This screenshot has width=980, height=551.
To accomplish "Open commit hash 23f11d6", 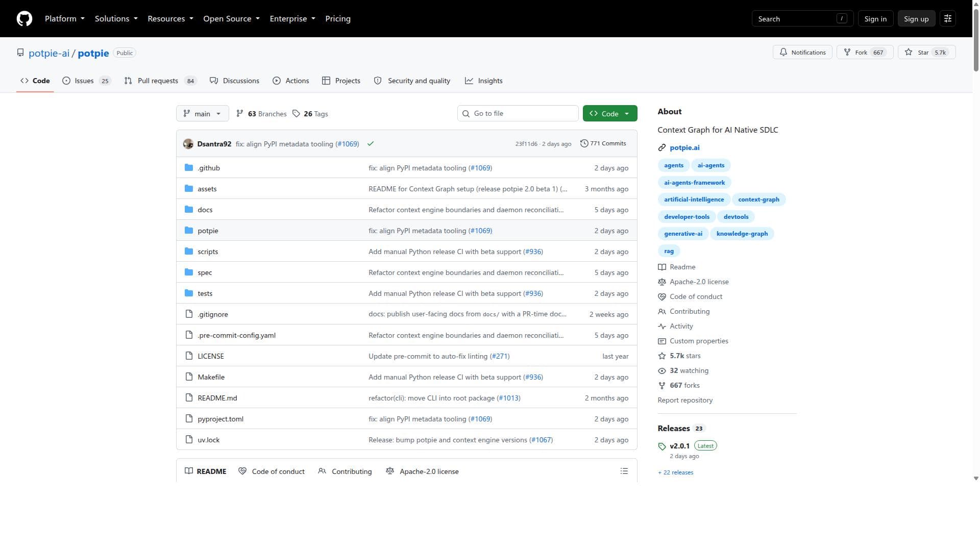I will coord(526,144).
